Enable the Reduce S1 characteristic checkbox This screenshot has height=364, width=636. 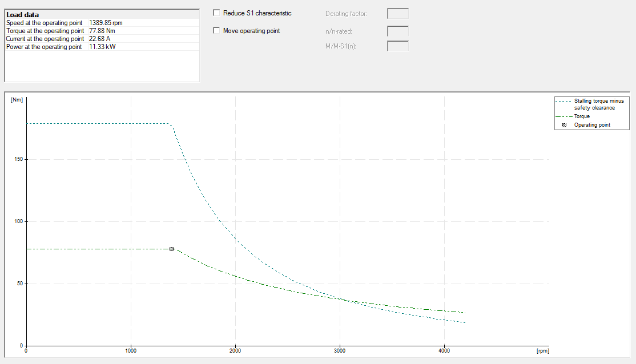(x=216, y=13)
